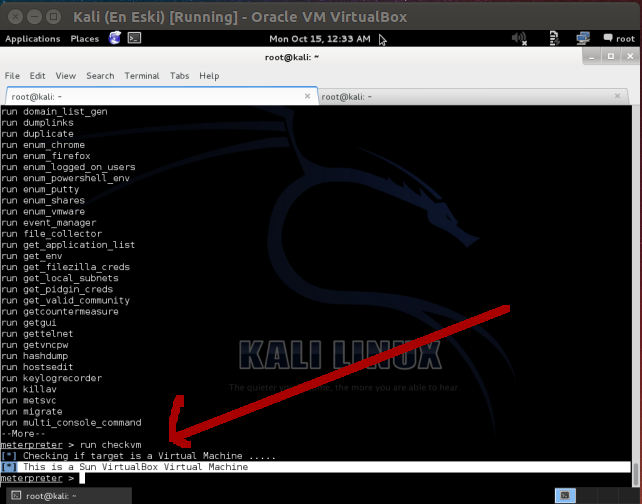
Task: Minimize the root@kali terminal window
Action: [591, 57]
